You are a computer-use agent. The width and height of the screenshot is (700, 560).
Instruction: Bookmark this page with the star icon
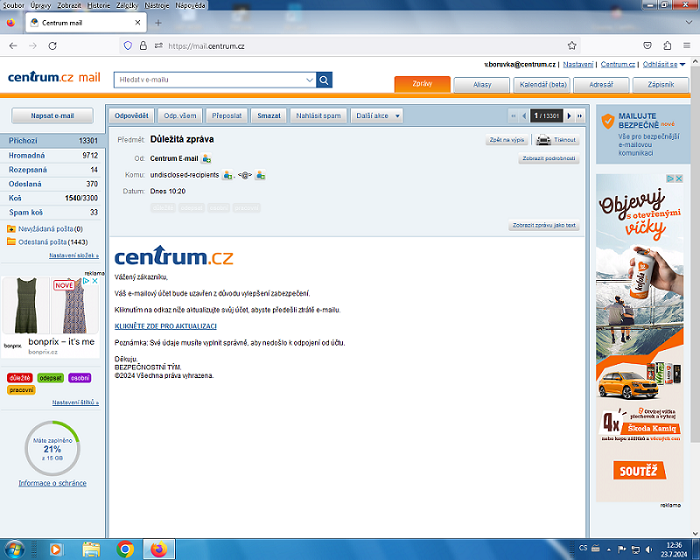(572, 45)
